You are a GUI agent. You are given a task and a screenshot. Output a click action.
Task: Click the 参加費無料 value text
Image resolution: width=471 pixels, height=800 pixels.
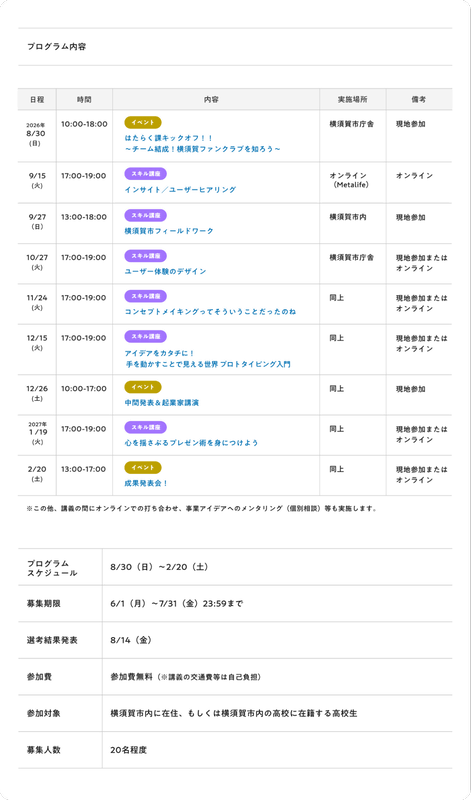[132, 677]
